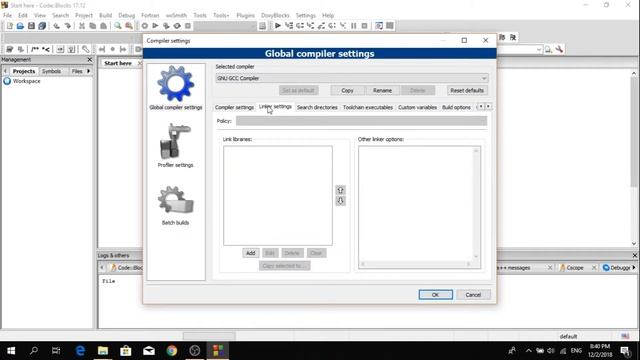The image size is (640, 360).
Task: Move selected library down arrow
Action: click(340, 201)
